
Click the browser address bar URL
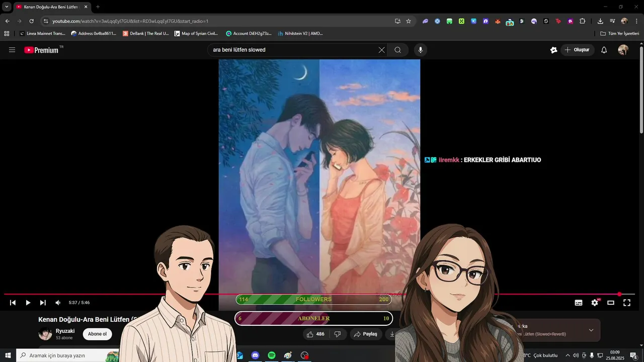[x=130, y=21]
